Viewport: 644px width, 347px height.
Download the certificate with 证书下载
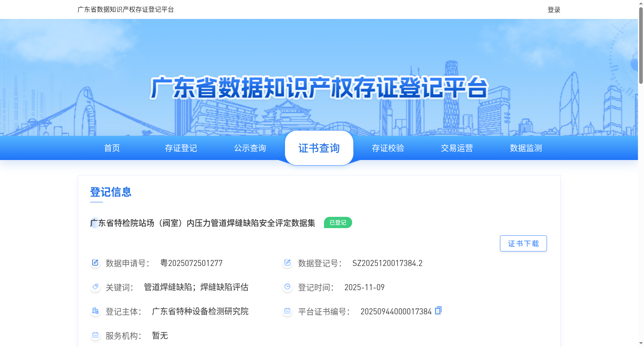click(523, 243)
